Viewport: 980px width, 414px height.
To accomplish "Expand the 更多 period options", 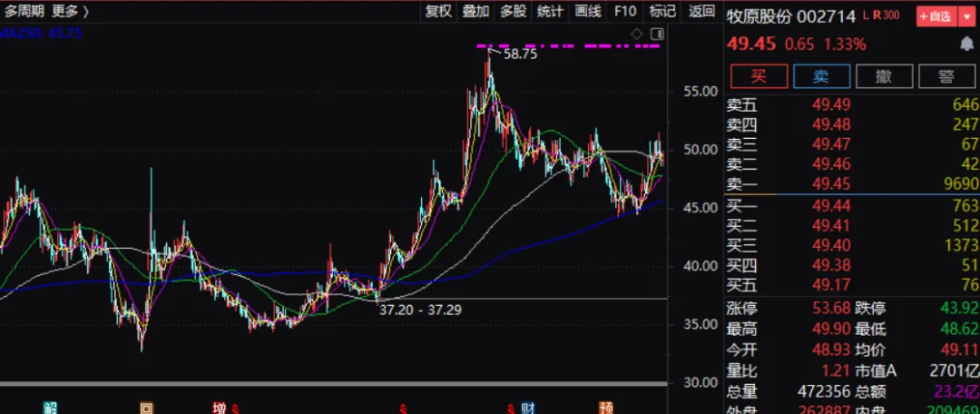I will 70,11.
